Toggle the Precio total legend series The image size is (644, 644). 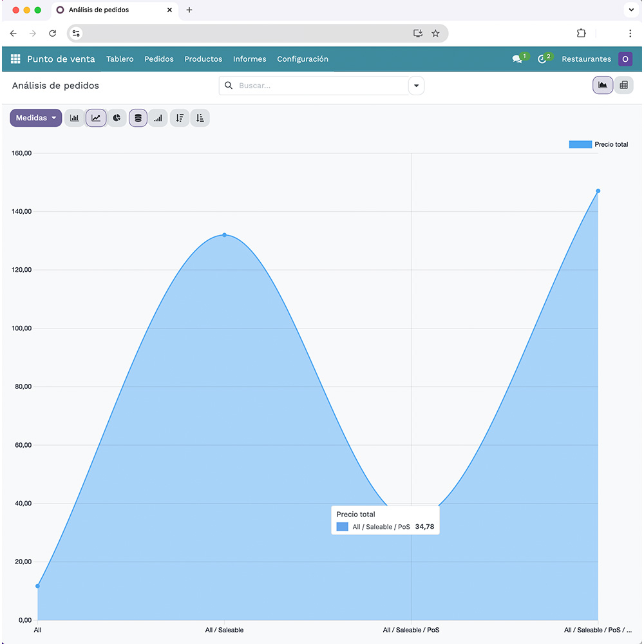coord(598,144)
